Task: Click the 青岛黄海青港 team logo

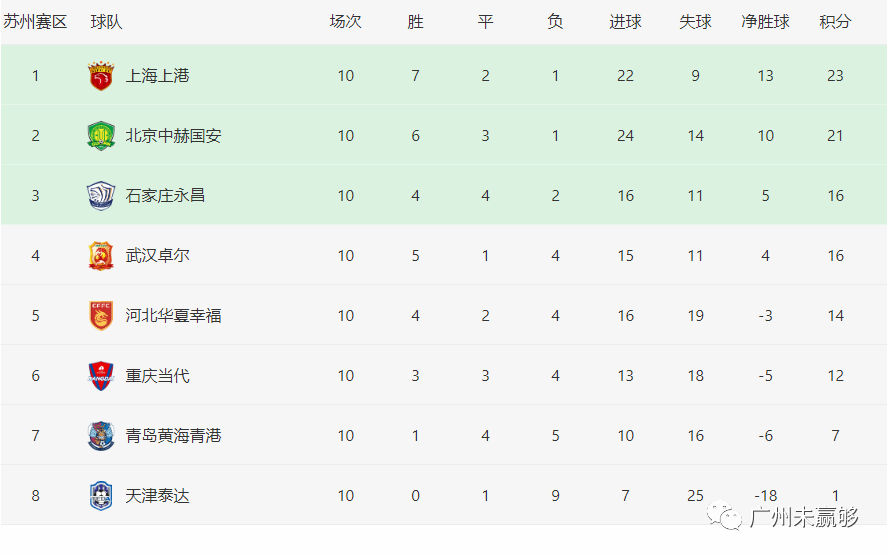Action: 101,436
